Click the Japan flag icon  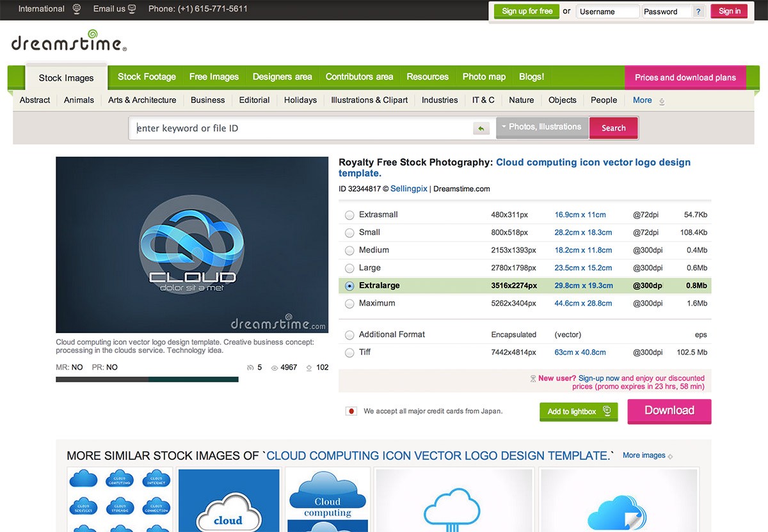(351, 411)
